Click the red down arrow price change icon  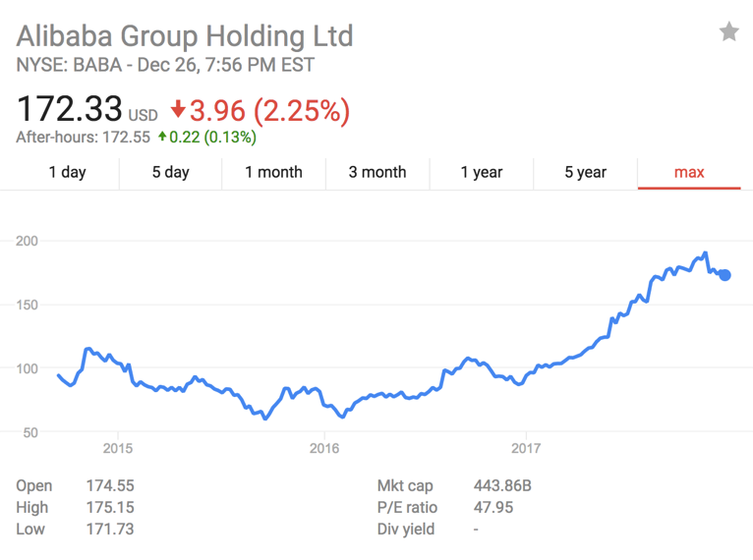point(178,108)
